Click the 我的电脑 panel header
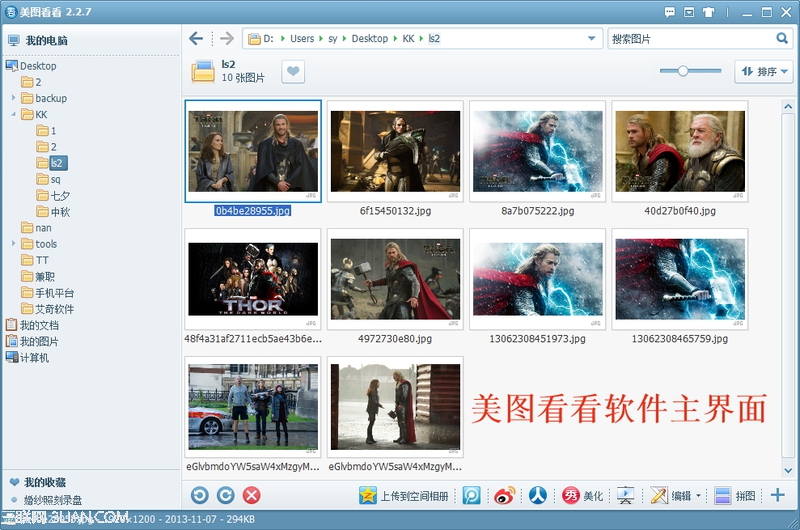The image size is (800, 530). tap(46, 40)
